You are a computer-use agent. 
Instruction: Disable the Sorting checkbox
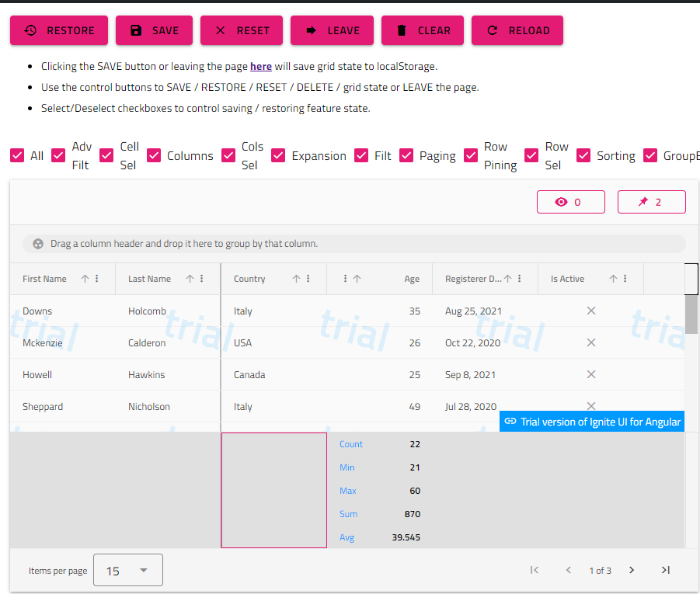pyautogui.click(x=583, y=155)
